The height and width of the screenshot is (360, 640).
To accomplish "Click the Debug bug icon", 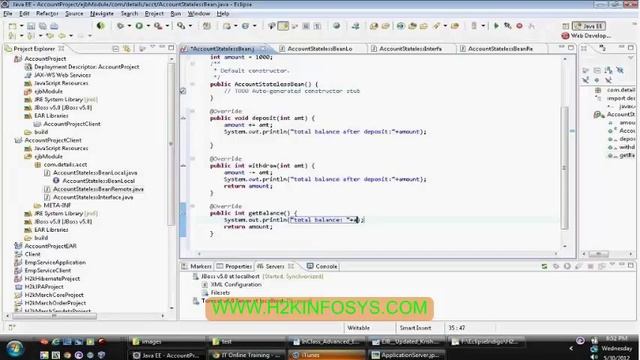I will pos(120,26).
